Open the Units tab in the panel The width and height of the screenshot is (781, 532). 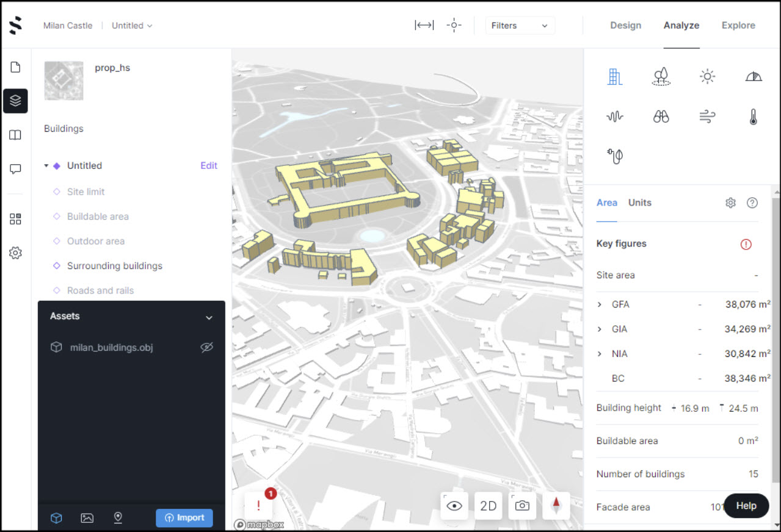pyautogui.click(x=639, y=203)
